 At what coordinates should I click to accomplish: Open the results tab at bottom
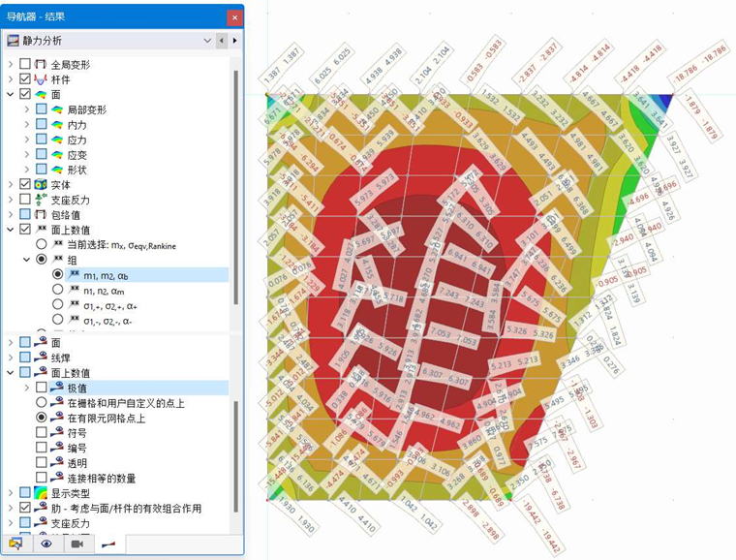108,544
